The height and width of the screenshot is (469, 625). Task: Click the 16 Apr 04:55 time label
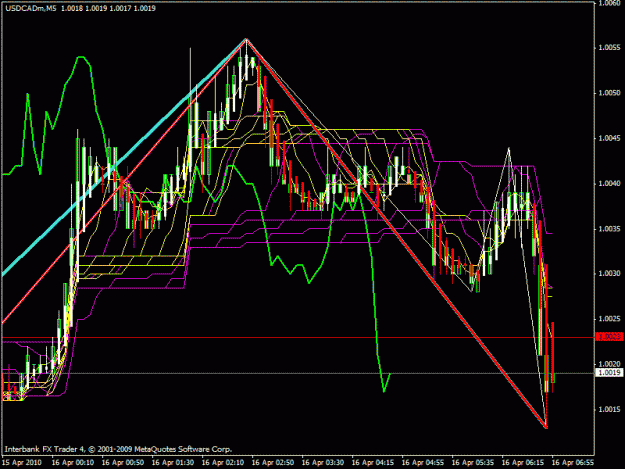click(423, 462)
